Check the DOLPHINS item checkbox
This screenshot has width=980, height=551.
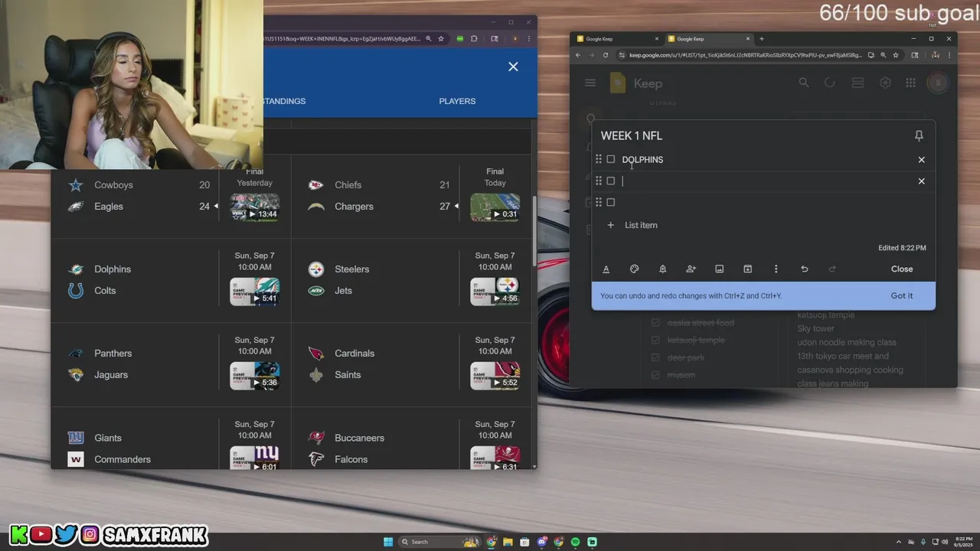(611, 159)
